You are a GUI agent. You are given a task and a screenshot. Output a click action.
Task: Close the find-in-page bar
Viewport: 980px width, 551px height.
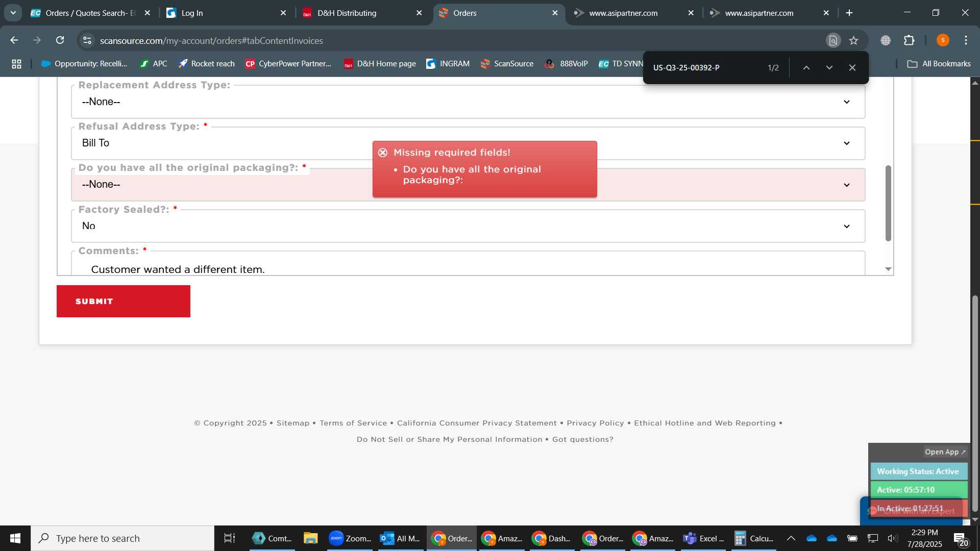click(x=852, y=67)
